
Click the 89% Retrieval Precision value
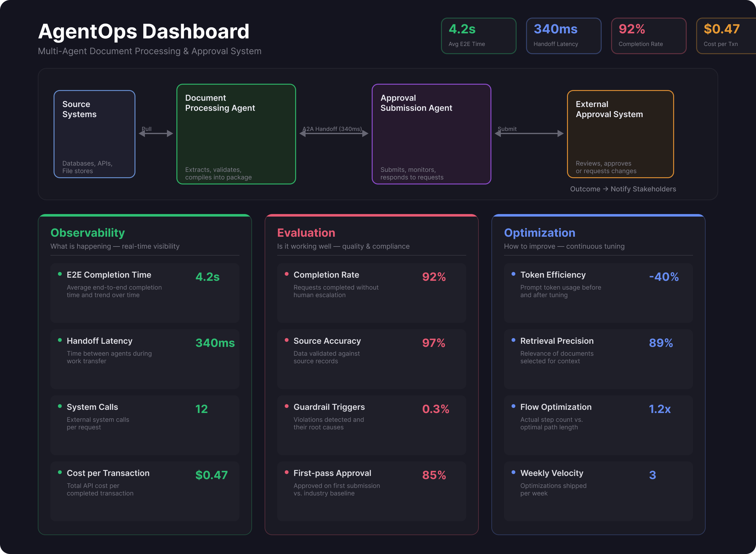click(661, 343)
